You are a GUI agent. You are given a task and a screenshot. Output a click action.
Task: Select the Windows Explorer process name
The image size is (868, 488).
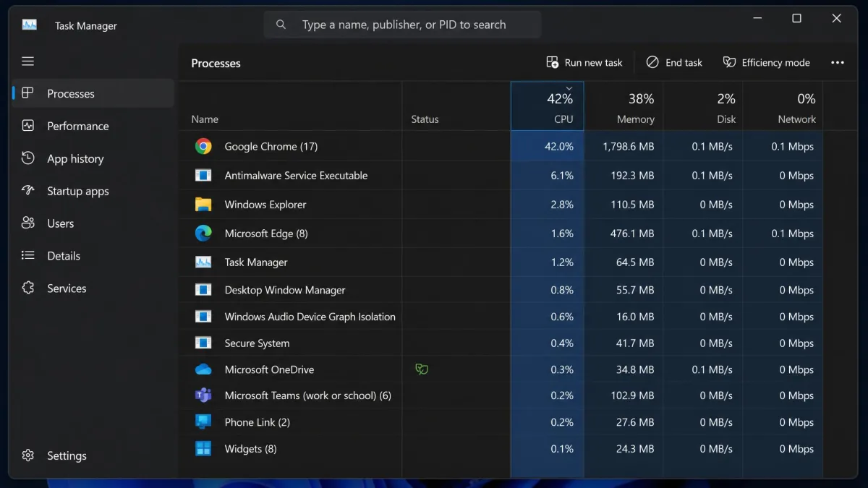coord(265,205)
